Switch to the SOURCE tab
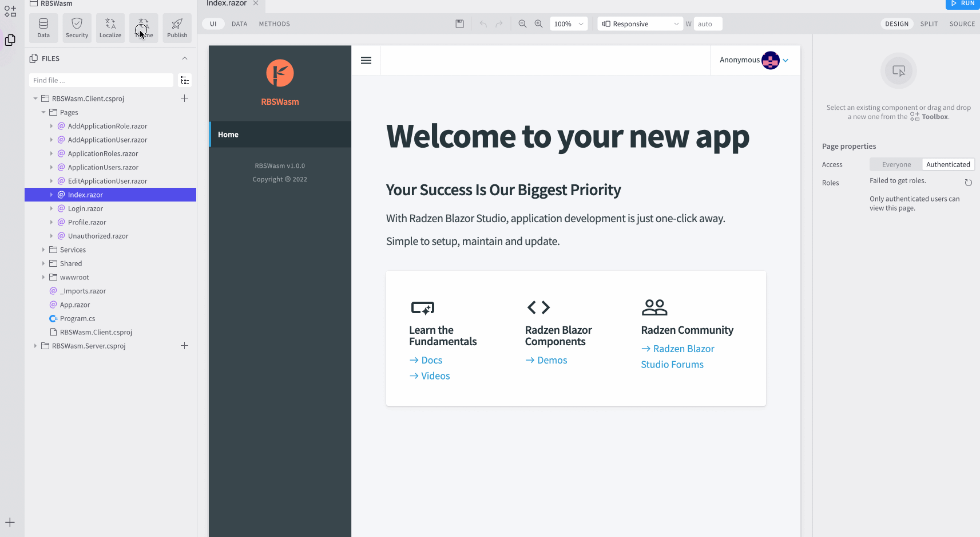 (962, 23)
